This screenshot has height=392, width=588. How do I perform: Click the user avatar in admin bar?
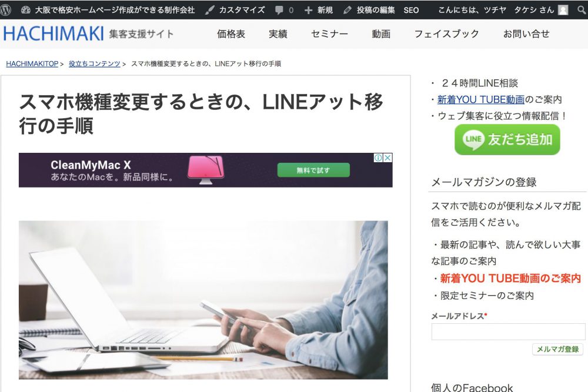(563, 10)
